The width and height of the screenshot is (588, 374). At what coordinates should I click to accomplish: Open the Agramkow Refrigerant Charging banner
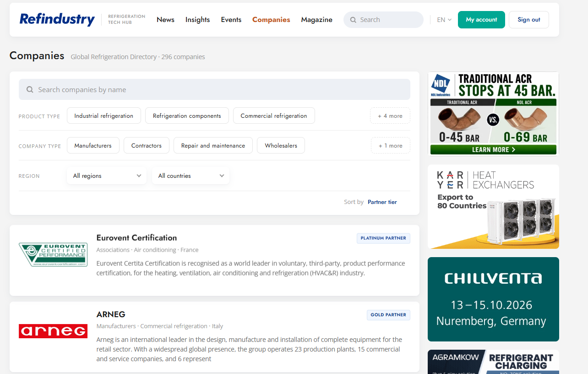pos(493,362)
